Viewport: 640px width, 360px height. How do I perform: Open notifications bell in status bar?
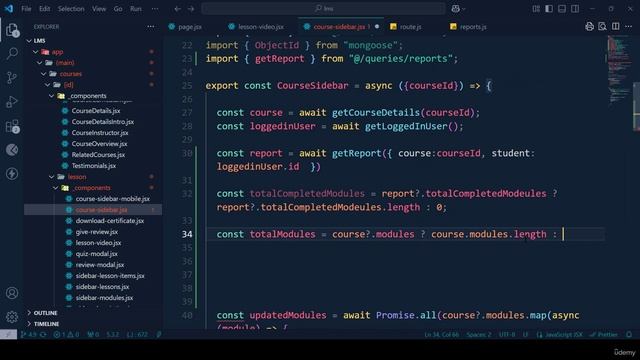pyautogui.click(x=629, y=334)
